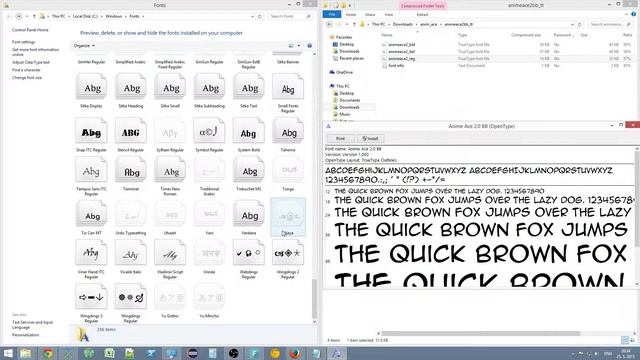
Task: Open the Windows Start button
Action: pyautogui.click(x=8, y=353)
